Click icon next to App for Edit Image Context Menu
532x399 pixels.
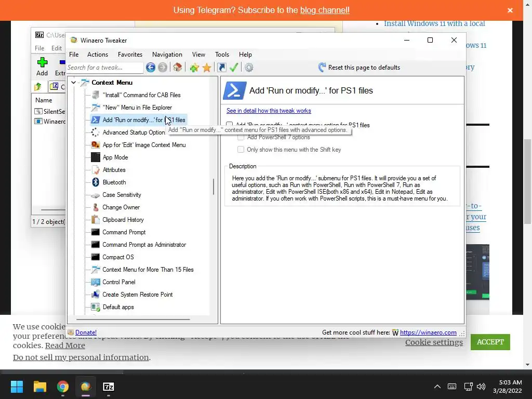96,145
